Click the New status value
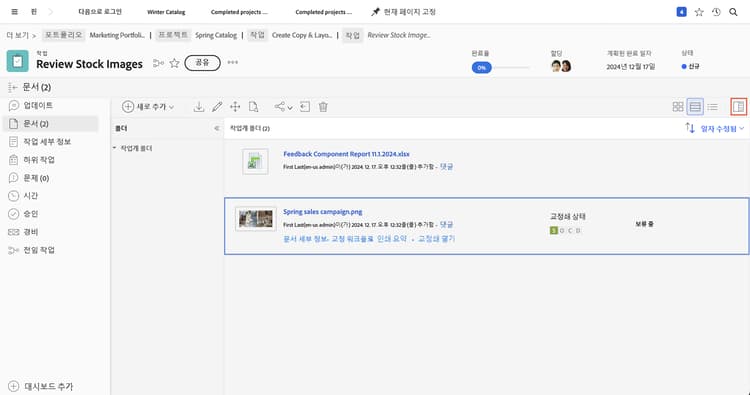Screen dimensions: 750x395 tap(690, 66)
